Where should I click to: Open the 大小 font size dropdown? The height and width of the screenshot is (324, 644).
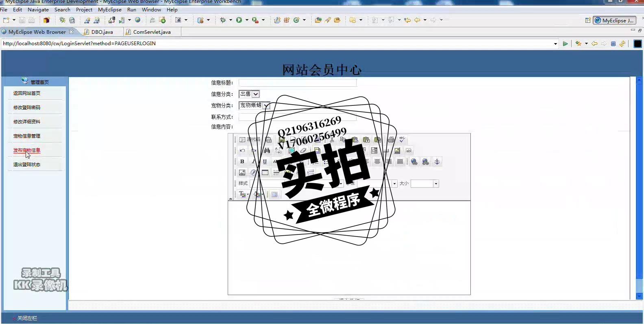[436, 184]
